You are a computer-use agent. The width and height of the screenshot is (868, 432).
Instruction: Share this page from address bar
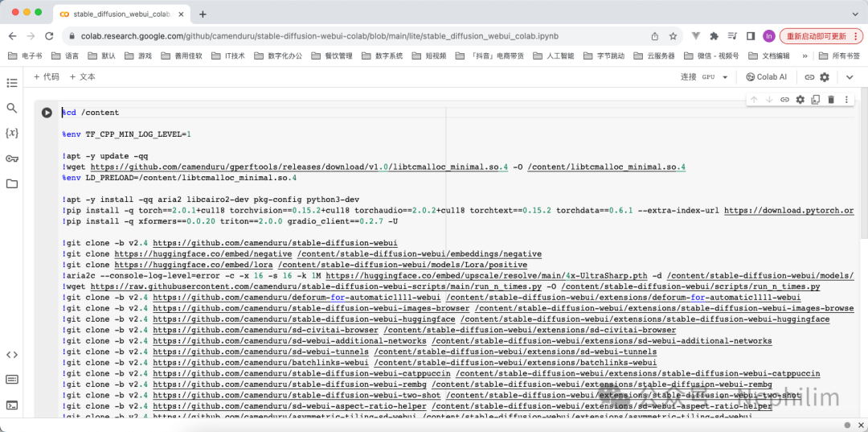[x=656, y=36]
